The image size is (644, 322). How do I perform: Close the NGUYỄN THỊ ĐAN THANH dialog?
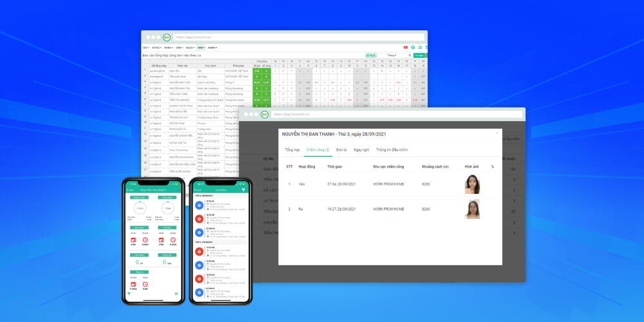click(497, 133)
